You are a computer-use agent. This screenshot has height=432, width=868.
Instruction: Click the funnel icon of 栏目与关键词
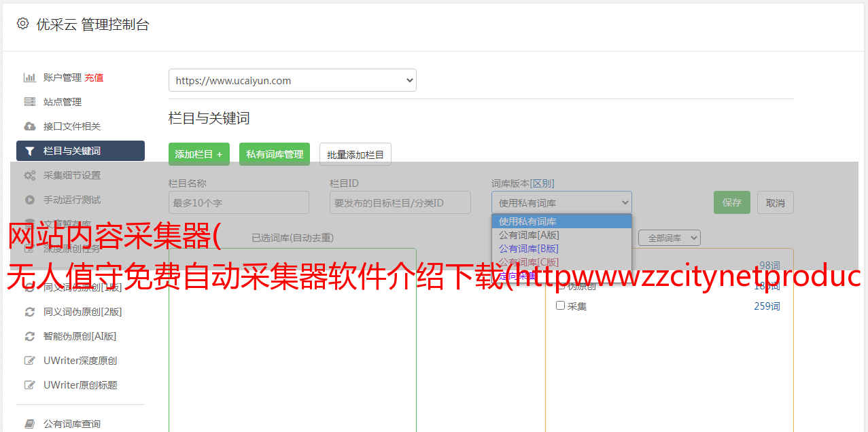[x=30, y=151]
